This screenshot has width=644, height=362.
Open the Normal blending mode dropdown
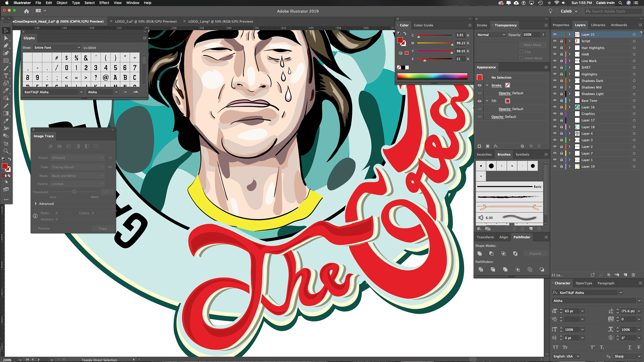491,35
